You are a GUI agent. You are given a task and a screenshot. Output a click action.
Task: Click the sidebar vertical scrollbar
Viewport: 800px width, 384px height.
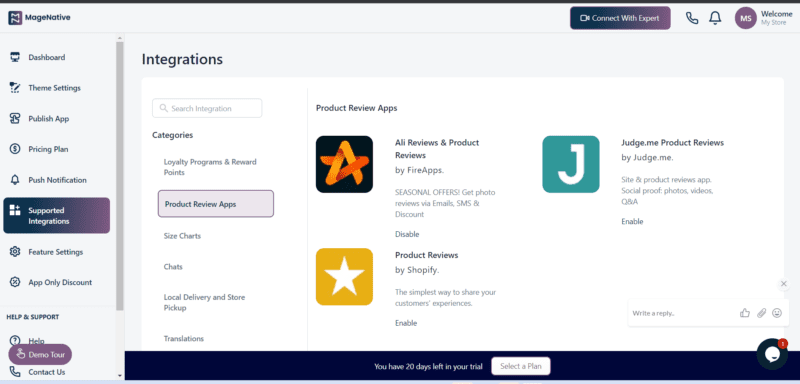pos(119,176)
